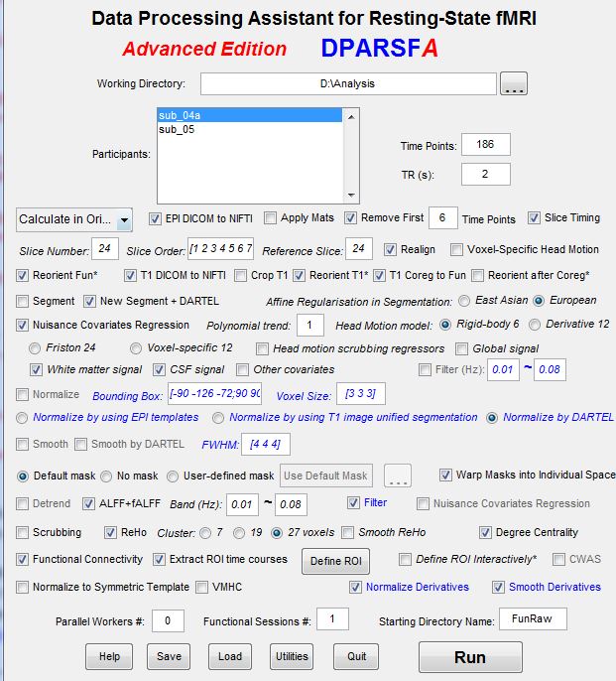
Task: Click the Working Directory path field
Action: coord(348,83)
